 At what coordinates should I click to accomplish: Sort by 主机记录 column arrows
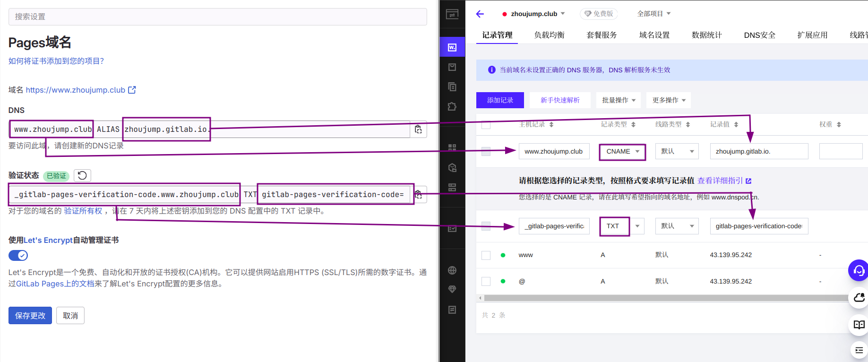(551, 125)
